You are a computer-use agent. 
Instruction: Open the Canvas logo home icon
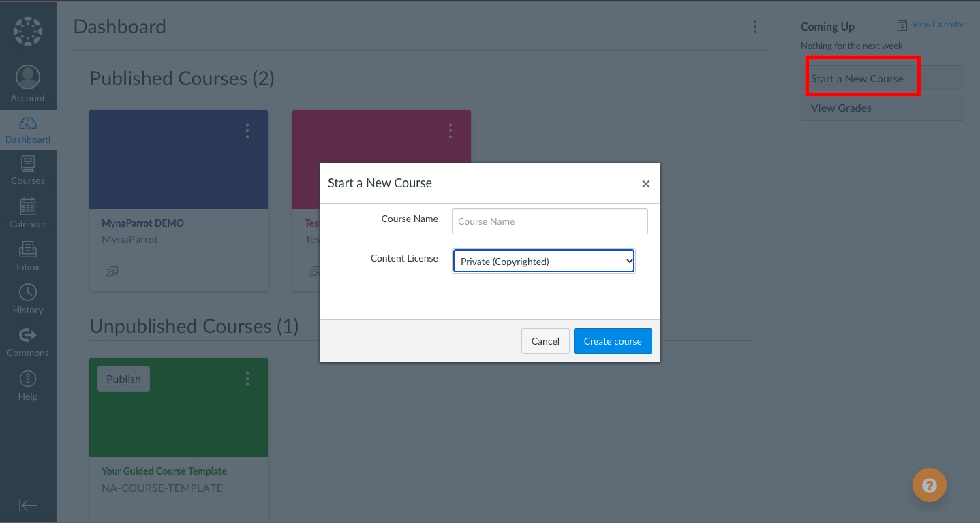(28, 31)
